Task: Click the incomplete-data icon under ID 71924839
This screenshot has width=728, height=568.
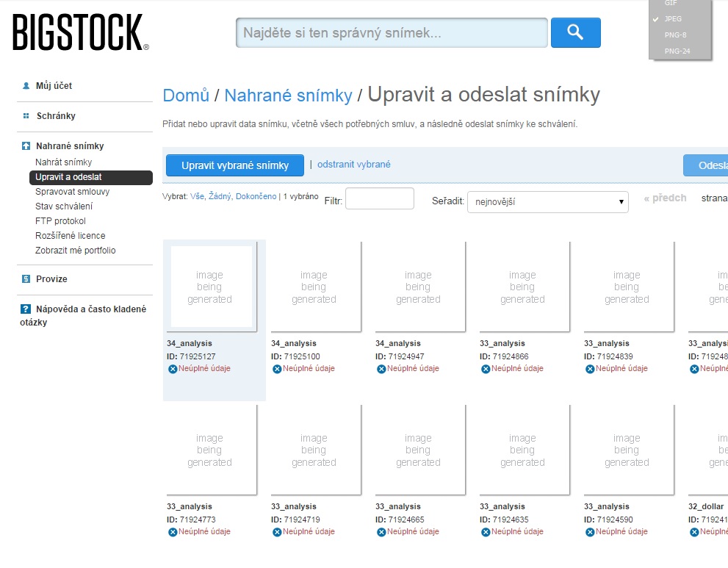Action: click(x=590, y=369)
